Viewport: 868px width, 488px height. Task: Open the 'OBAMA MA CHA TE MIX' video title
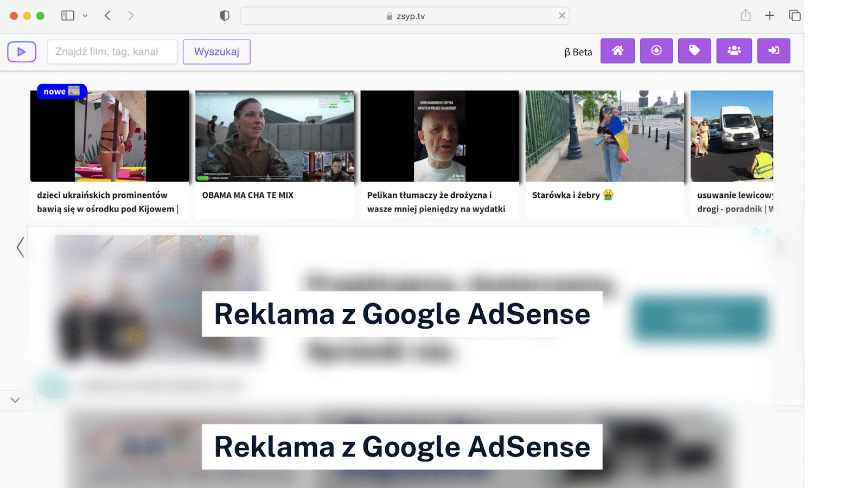pyautogui.click(x=248, y=195)
